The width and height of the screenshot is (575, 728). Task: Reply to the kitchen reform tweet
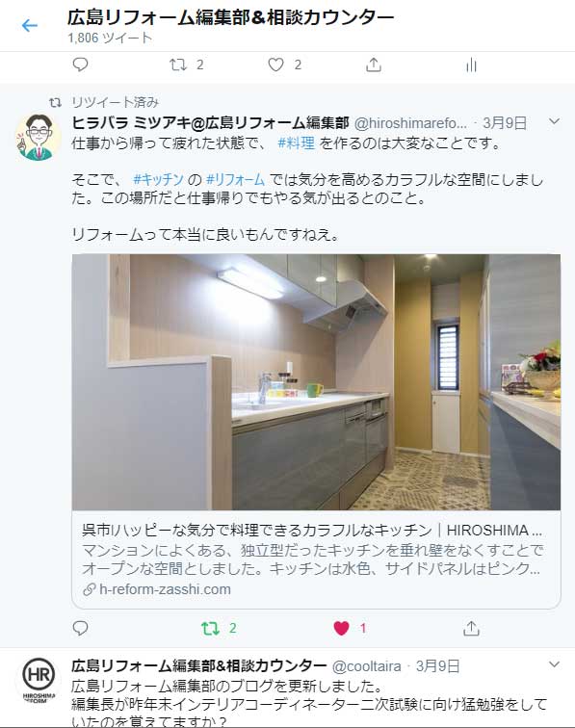tap(80, 628)
